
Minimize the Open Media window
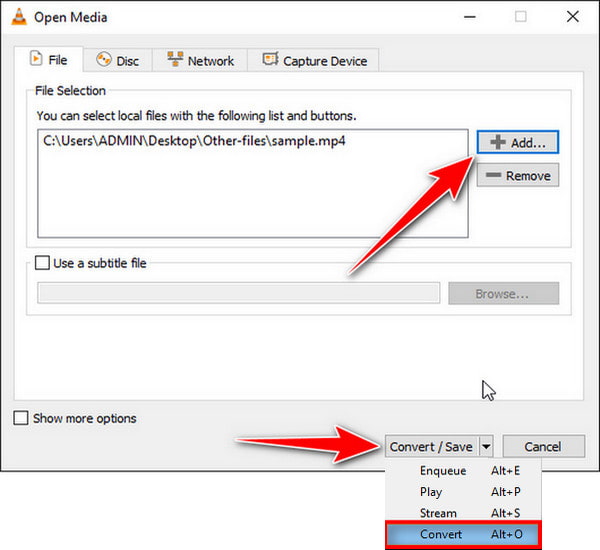pos(470,17)
